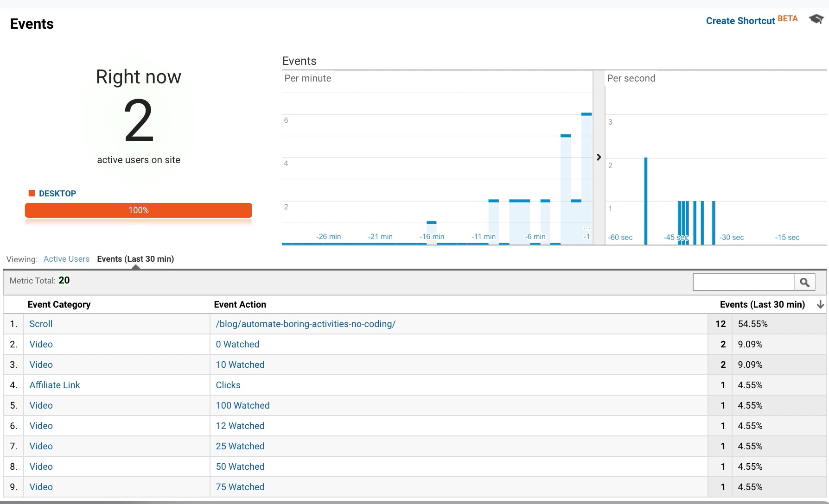Open the Scroll event category
The height and width of the screenshot is (504, 829).
pos(41,324)
